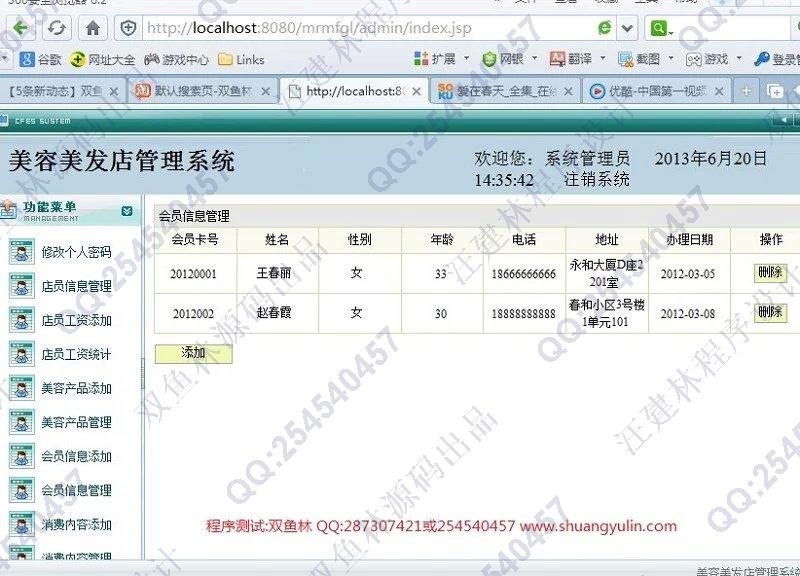Click the shield security icon beside the URL
Image resolution: width=800 pixels, height=576 pixels.
(128, 28)
